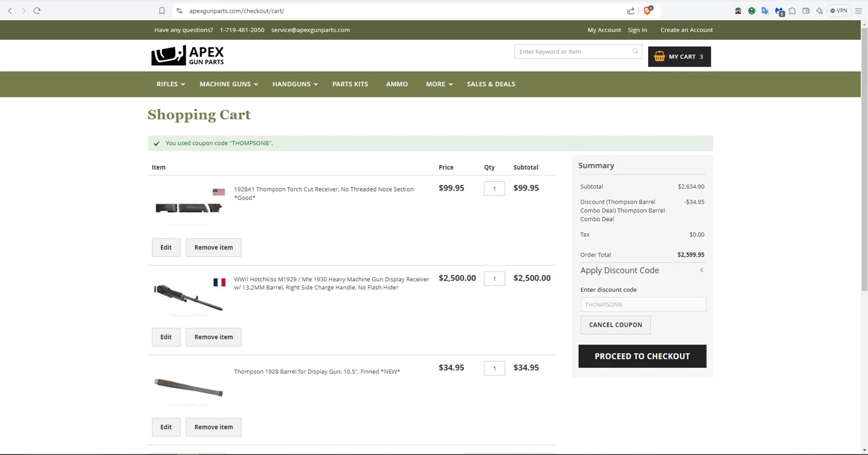Click Proceed to Checkout button

click(642, 356)
